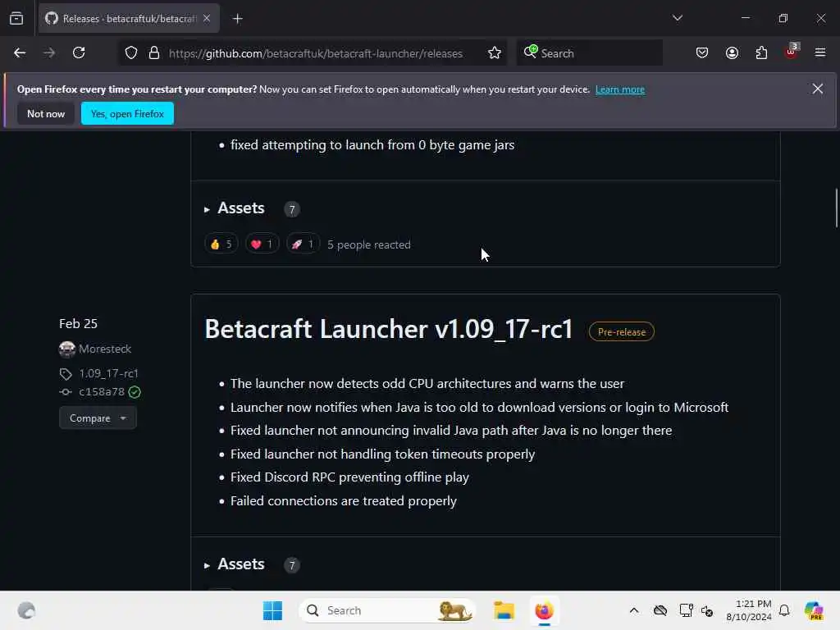The height and width of the screenshot is (630, 840).
Task: Open the Compare dropdown
Action: (98, 418)
